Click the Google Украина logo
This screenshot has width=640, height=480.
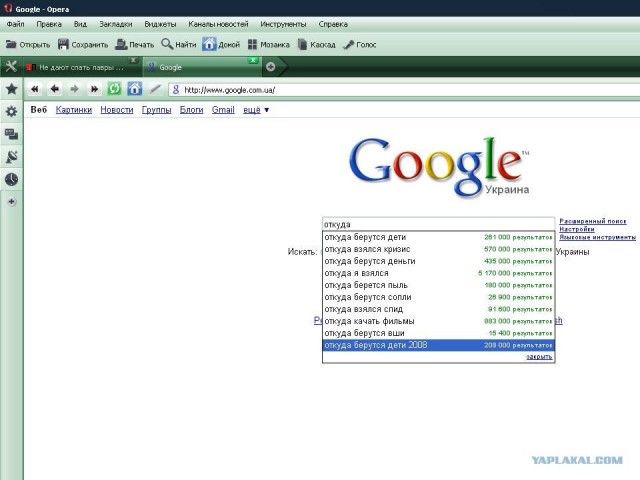439,168
